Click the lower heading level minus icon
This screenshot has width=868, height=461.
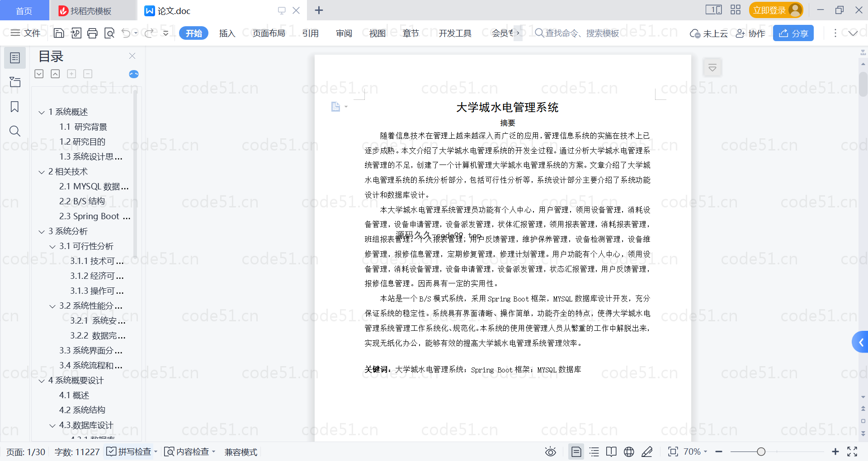tap(88, 74)
